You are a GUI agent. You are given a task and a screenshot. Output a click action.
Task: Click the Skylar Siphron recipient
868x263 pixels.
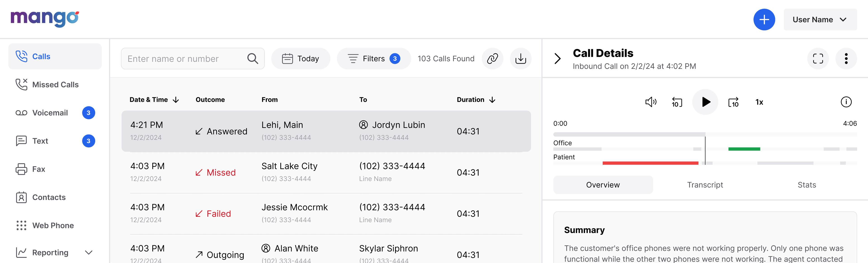point(388,249)
